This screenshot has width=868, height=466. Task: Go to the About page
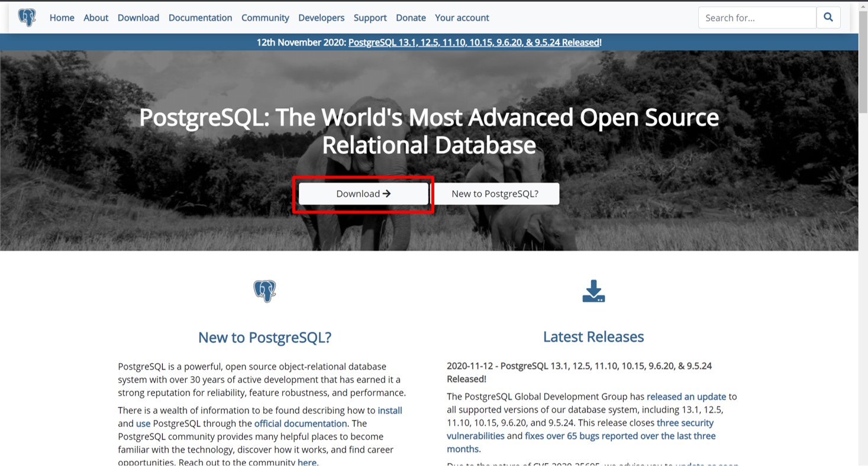(96, 18)
